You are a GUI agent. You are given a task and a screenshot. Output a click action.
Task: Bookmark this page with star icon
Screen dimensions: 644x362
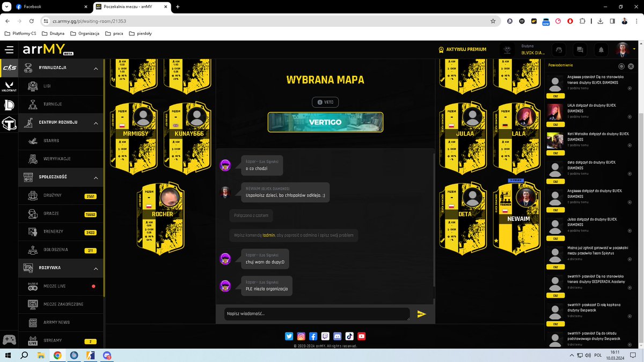(x=493, y=21)
